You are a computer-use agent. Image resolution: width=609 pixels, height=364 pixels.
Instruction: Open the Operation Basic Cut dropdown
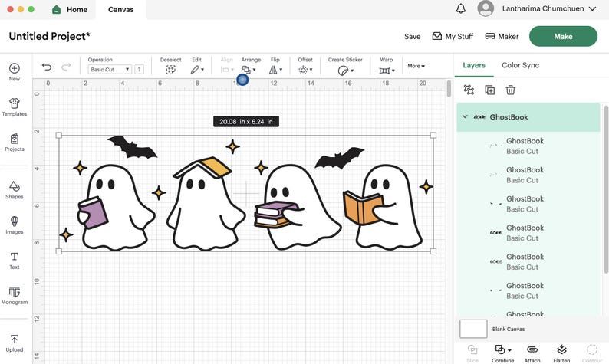pyautogui.click(x=110, y=70)
